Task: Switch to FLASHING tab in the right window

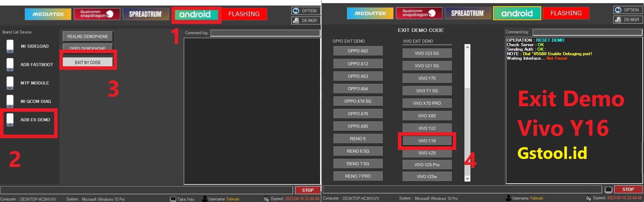Action: point(566,13)
